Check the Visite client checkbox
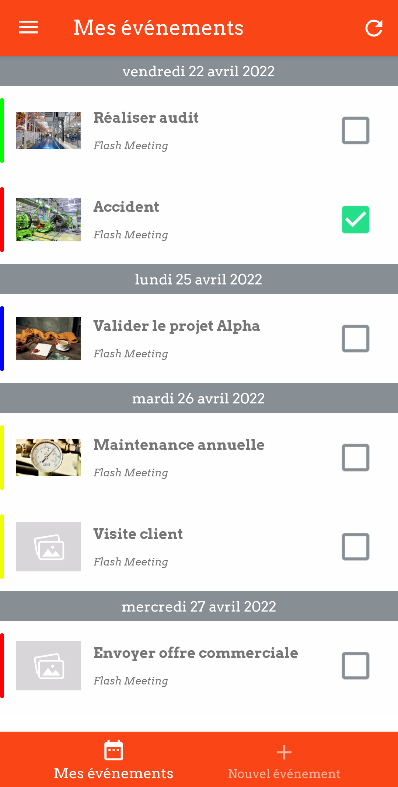The height and width of the screenshot is (787, 398). 355,547
